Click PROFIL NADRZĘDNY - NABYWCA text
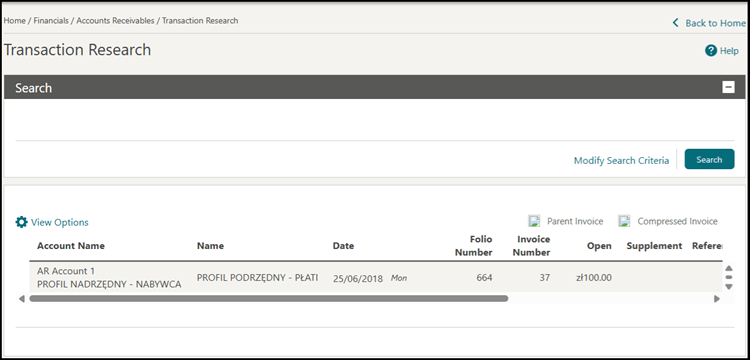This screenshot has height=360, width=750. 109,284
